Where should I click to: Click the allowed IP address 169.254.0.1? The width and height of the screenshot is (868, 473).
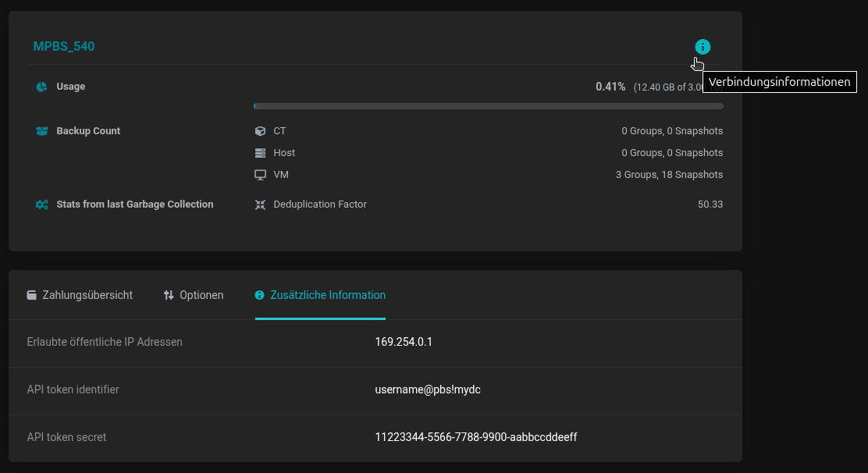pos(404,342)
